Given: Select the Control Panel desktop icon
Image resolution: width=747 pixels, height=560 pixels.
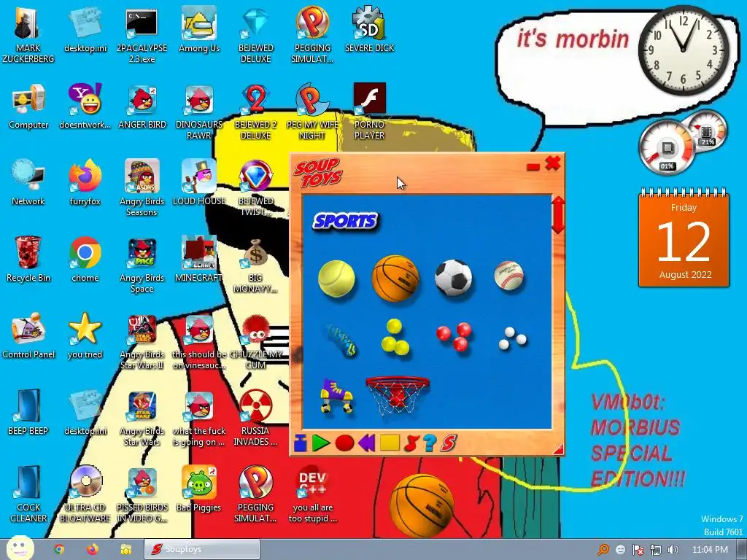Looking at the screenshot, I should [x=28, y=335].
